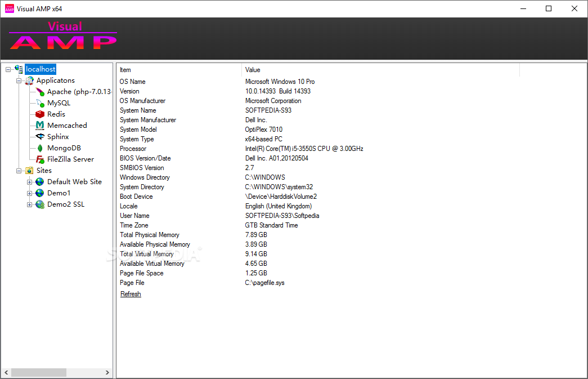Click the SOFTPEDIA-S93 system name value
Screen dimensions: 588x379
(268, 110)
